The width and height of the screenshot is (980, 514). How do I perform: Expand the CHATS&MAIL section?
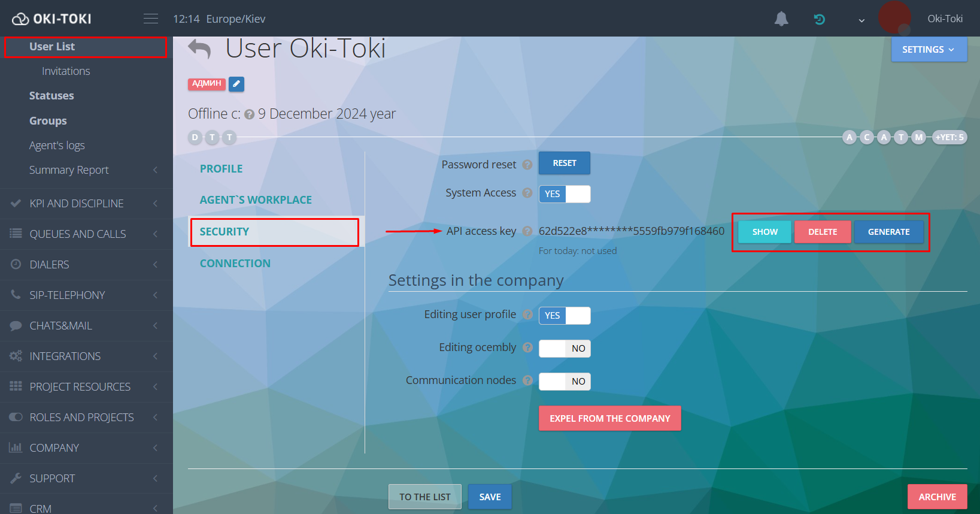(156, 326)
